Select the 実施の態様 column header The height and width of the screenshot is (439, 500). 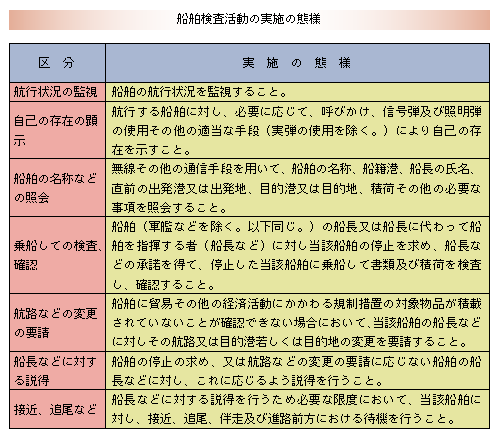297,63
